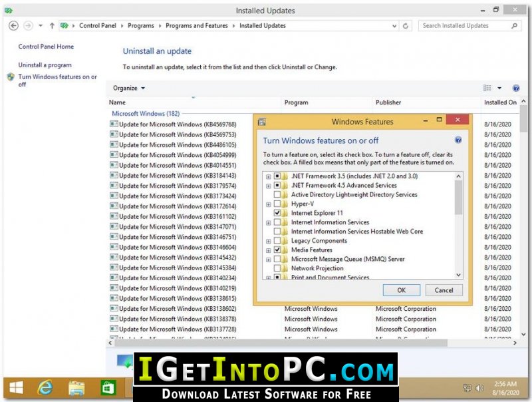
Task: Click the Installed Updates window title icon
Action: (x=9, y=11)
